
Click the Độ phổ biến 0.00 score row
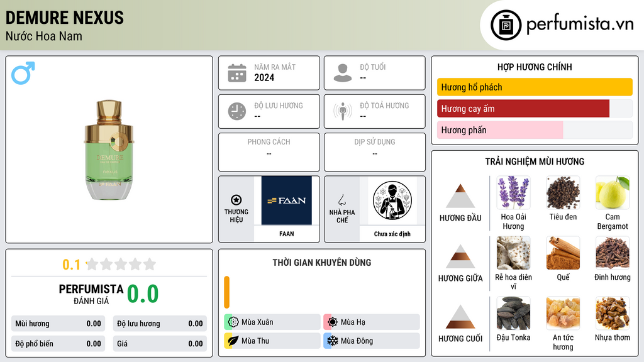click(x=58, y=344)
